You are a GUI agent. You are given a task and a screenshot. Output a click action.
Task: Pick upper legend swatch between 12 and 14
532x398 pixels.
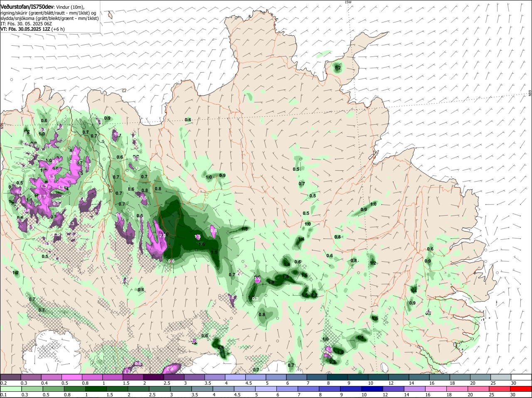click(x=399, y=377)
